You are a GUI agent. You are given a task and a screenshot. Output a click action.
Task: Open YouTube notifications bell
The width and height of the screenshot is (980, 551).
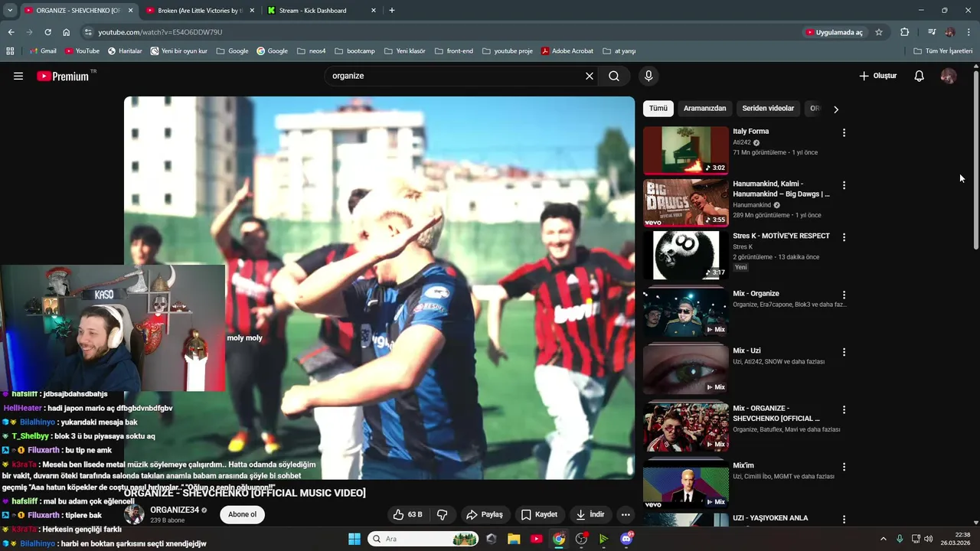click(x=920, y=76)
